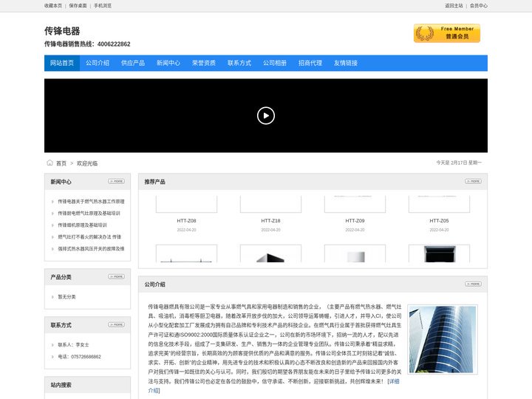532x399 pixels.
Task: Click thumbnail above HTT-Z08
Action: click(x=186, y=204)
